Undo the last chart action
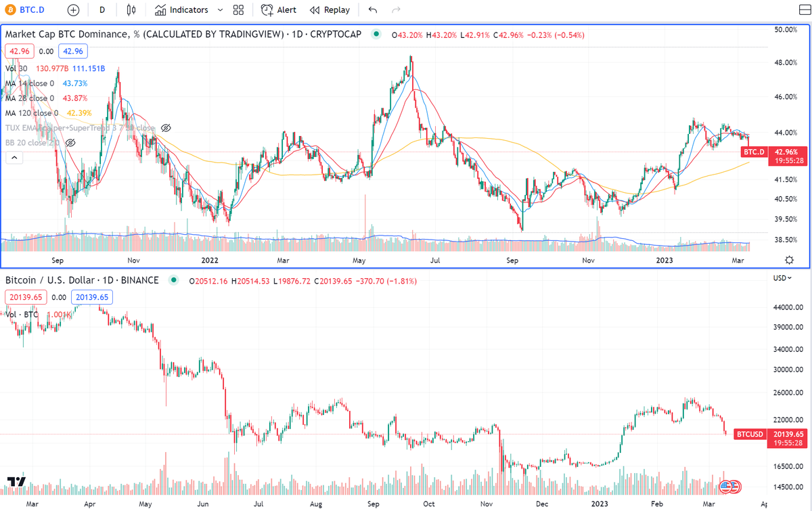 (373, 10)
